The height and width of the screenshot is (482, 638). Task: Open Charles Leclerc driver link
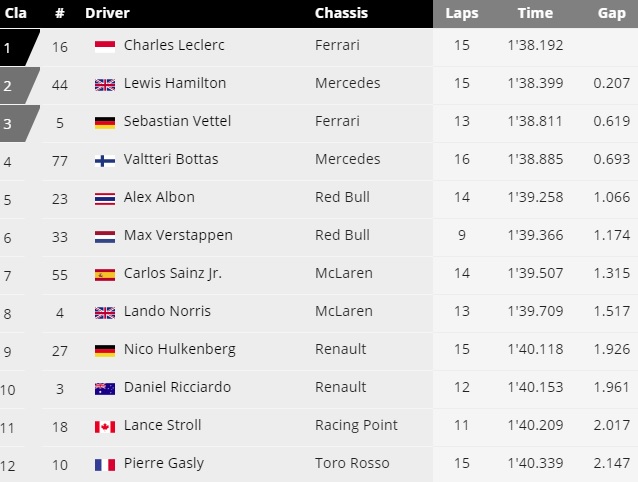tap(173, 45)
